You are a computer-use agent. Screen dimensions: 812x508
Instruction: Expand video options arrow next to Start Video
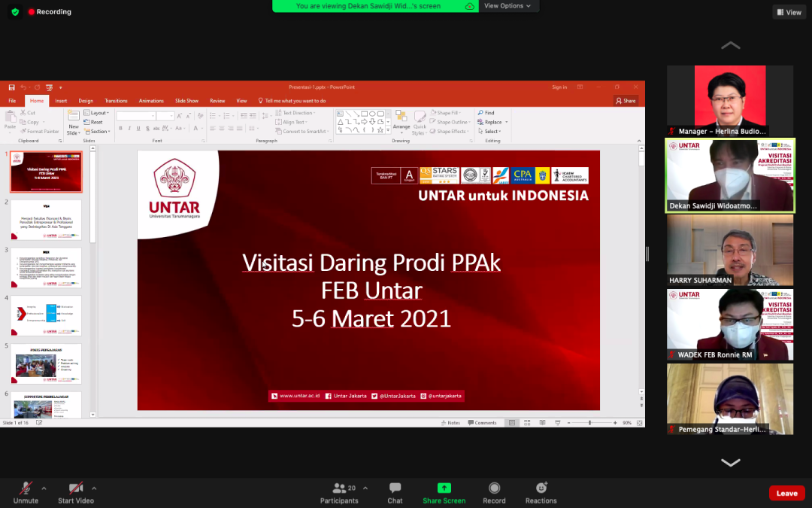coord(94,488)
